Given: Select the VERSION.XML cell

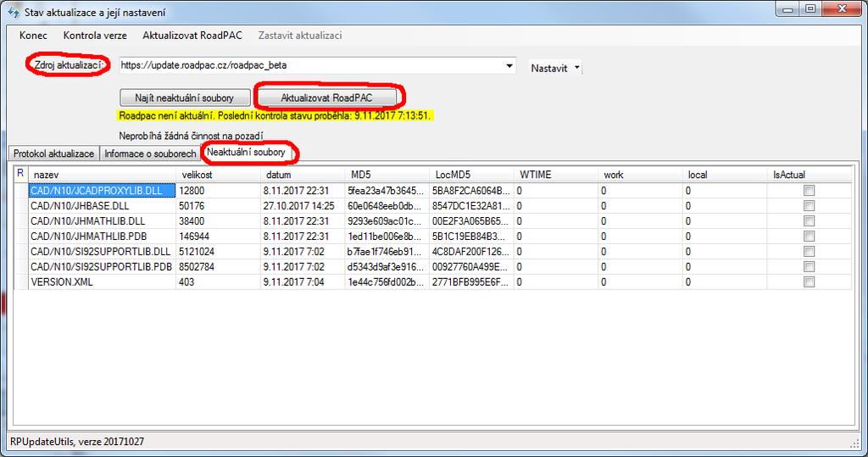Looking at the screenshot, I should coord(102,282).
